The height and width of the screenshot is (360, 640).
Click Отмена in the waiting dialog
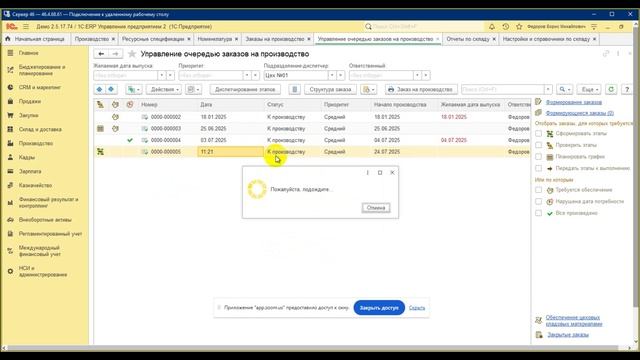(376, 208)
